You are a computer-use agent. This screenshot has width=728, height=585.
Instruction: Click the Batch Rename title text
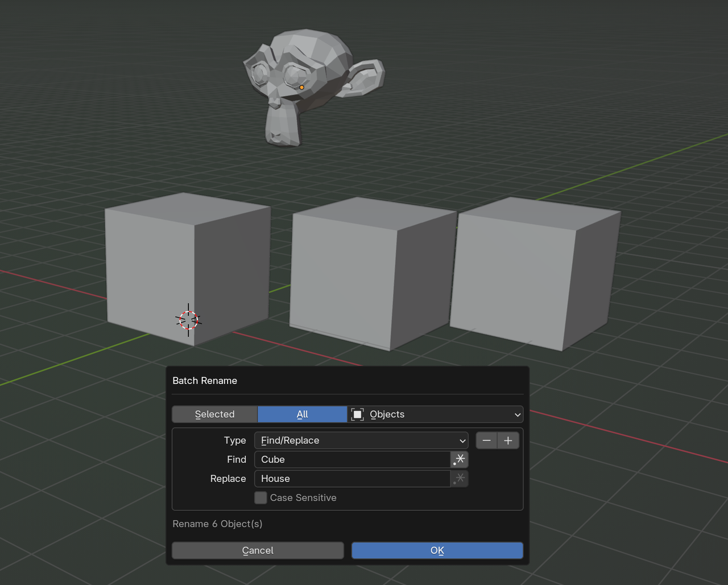coord(205,381)
